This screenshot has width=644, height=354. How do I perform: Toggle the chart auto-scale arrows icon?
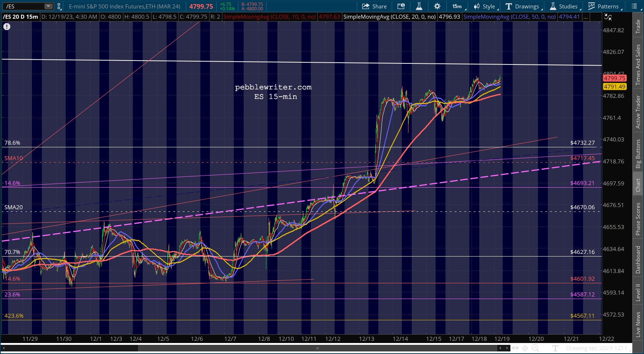(x=608, y=17)
